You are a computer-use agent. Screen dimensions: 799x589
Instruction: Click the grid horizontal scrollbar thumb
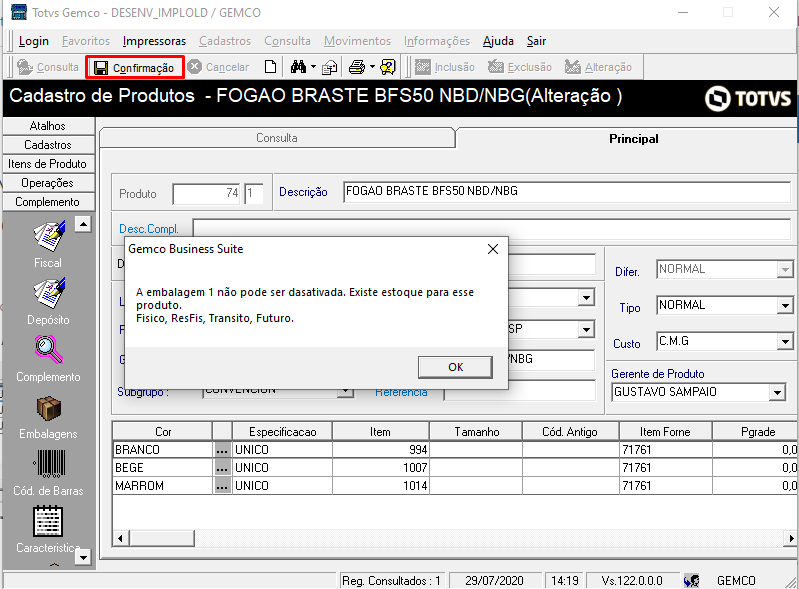[x=162, y=538]
